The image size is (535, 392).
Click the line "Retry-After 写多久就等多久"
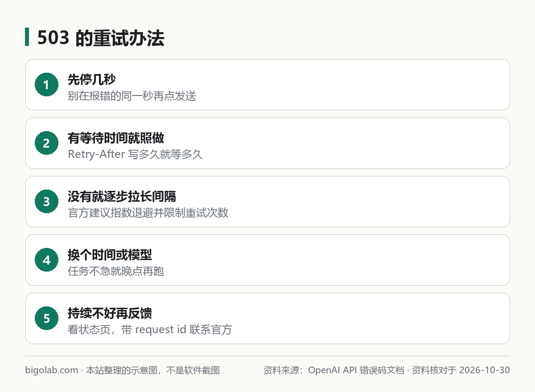[136, 154]
